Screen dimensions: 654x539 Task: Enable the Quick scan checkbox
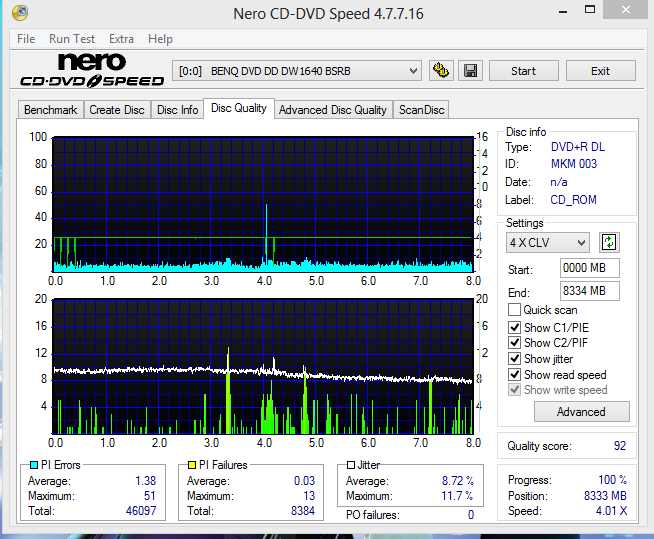(514, 310)
